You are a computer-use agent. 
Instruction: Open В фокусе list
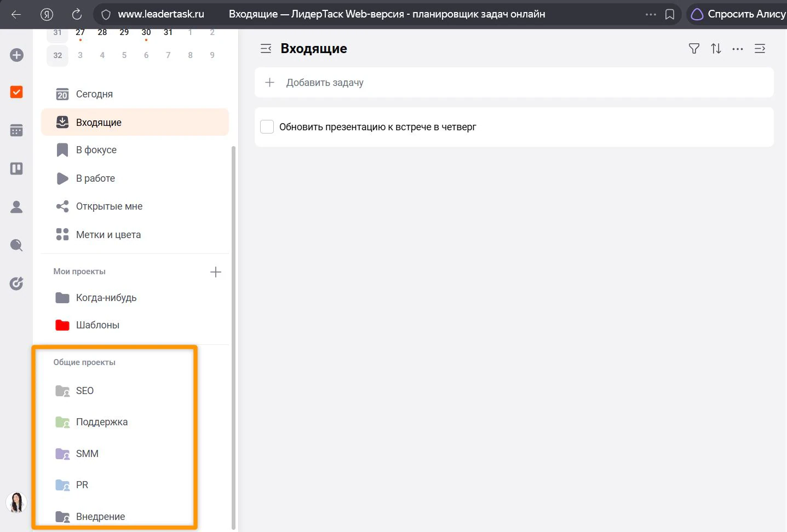[135, 150]
